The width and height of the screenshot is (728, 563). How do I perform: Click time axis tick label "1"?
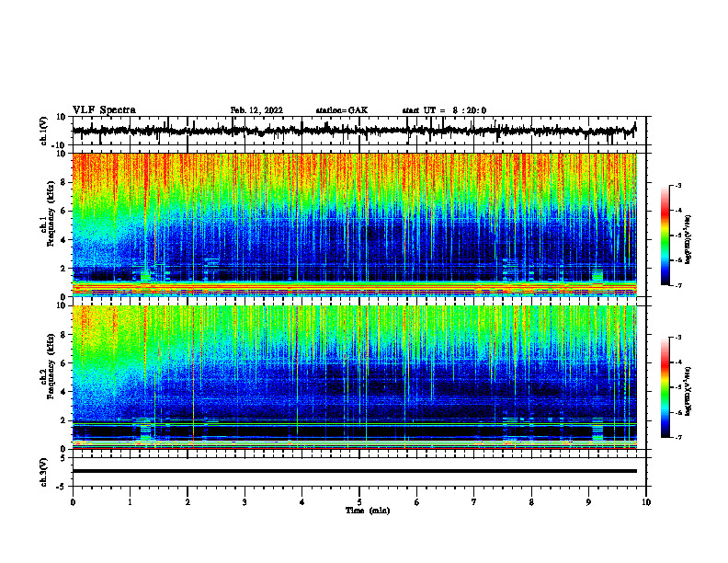(x=130, y=502)
